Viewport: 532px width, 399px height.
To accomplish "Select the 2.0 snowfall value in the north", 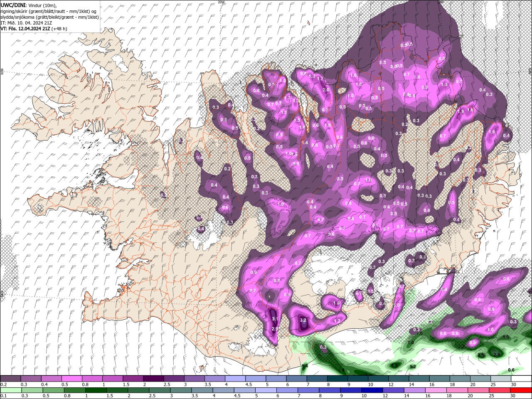I will (326, 90).
